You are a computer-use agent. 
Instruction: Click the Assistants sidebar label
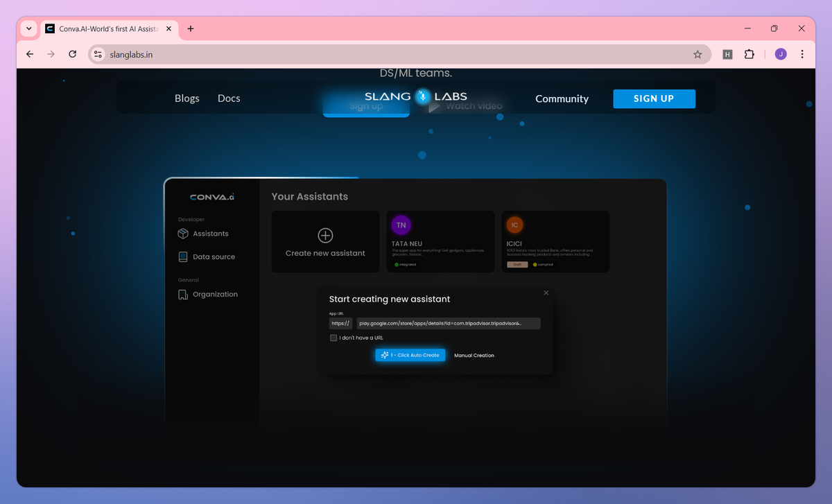pyautogui.click(x=211, y=234)
